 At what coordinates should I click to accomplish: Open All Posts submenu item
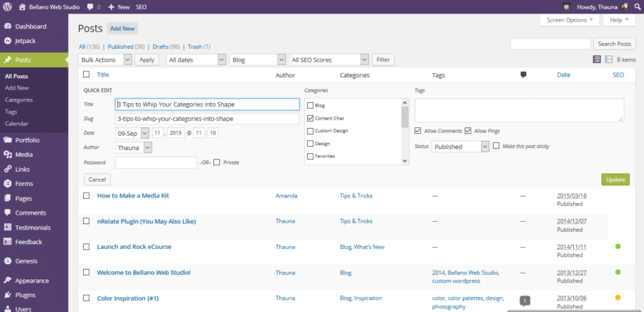click(16, 77)
